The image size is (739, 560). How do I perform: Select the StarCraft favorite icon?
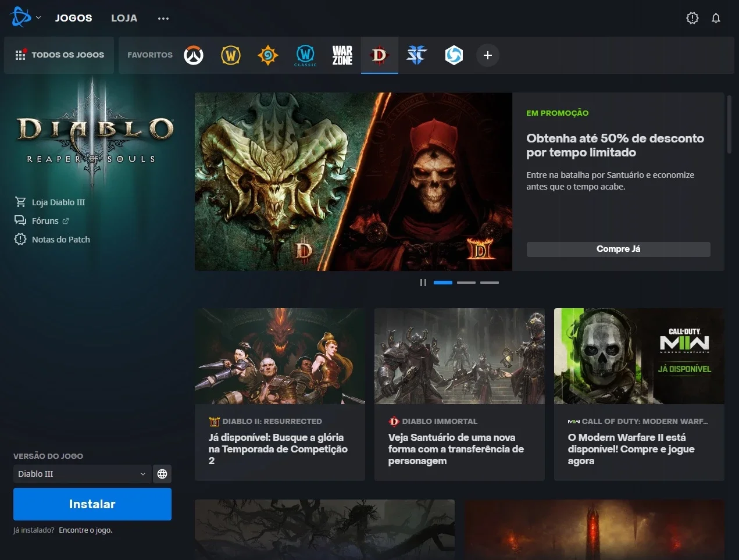pos(417,55)
